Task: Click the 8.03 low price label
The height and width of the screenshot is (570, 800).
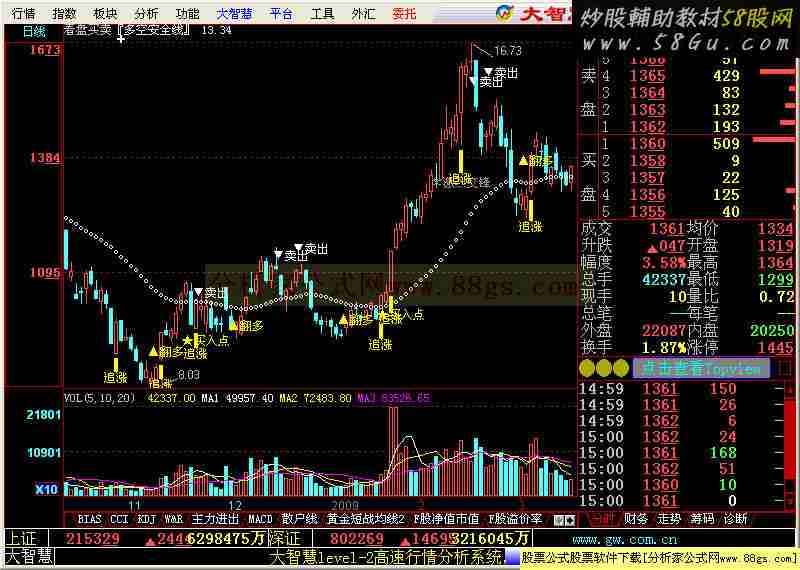Action: 188,375
